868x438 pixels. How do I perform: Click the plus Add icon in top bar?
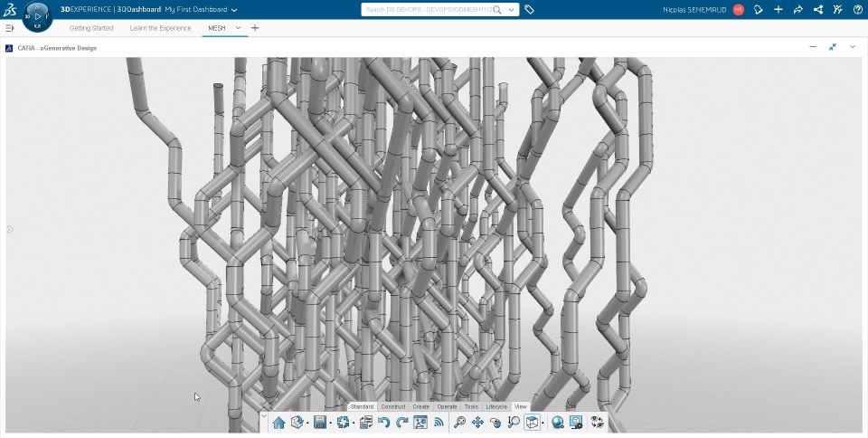(x=778, y=9)
